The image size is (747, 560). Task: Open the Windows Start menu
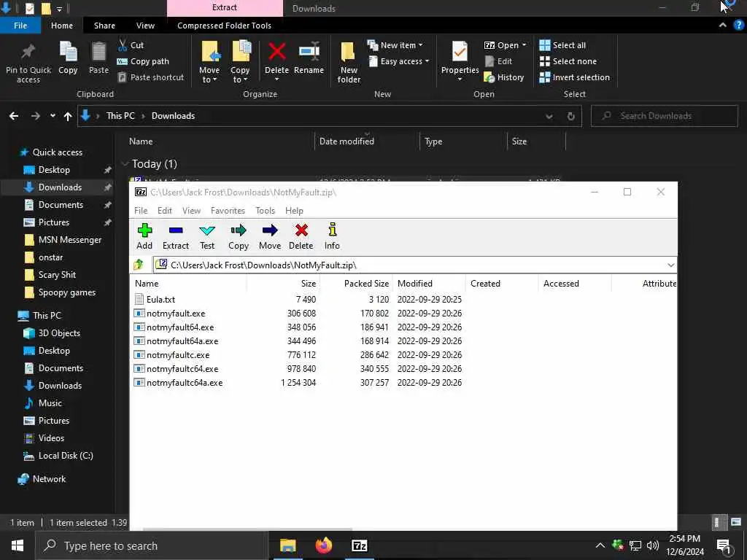coord(18,545)
